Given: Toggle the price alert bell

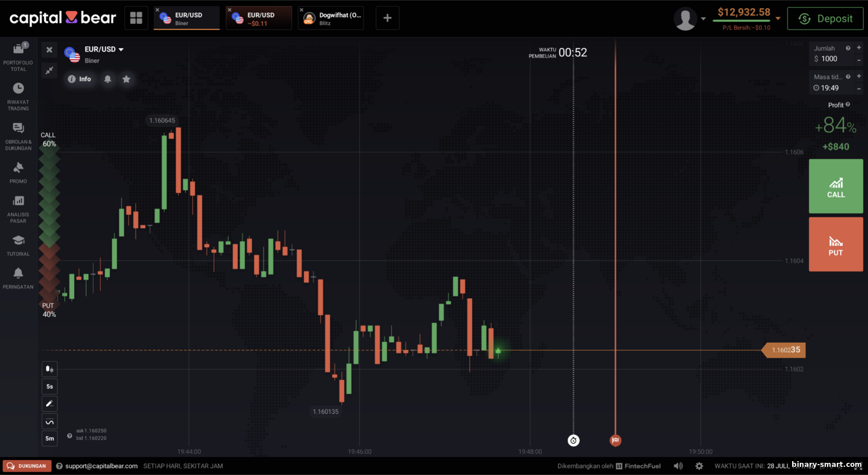Looking at the screenshot, I should (108, 79).
